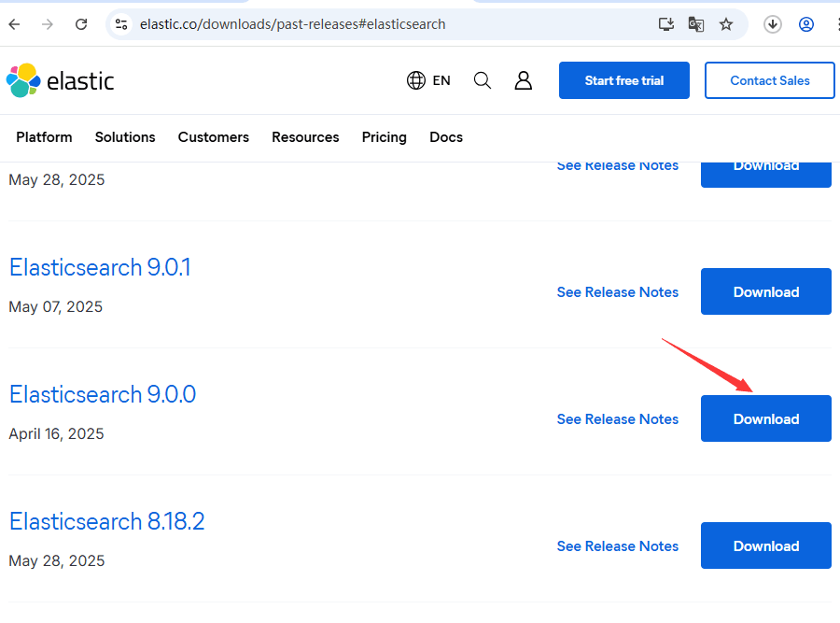
Task: Open the user account icon on Elastic
Action: [x=524, y=80]
